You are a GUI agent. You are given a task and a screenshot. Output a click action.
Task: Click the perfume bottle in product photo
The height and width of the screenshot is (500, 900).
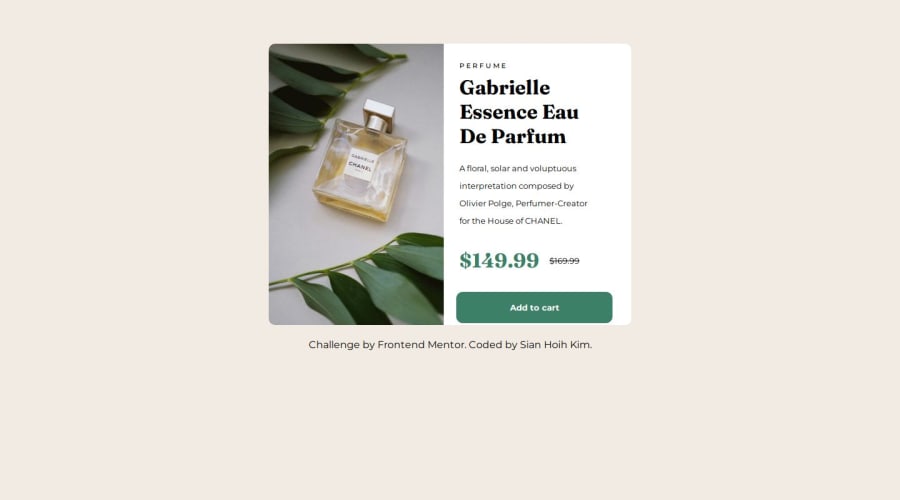(x=360, y=163)
